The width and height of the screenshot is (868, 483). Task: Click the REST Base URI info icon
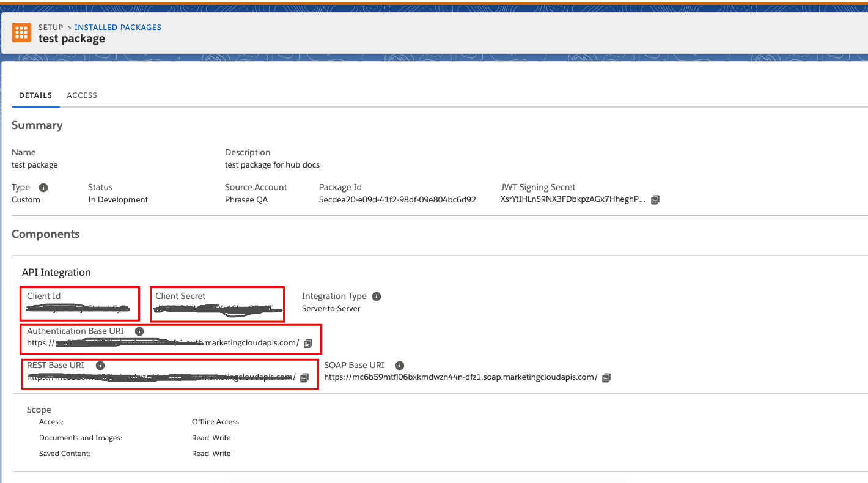click(100, 365)
